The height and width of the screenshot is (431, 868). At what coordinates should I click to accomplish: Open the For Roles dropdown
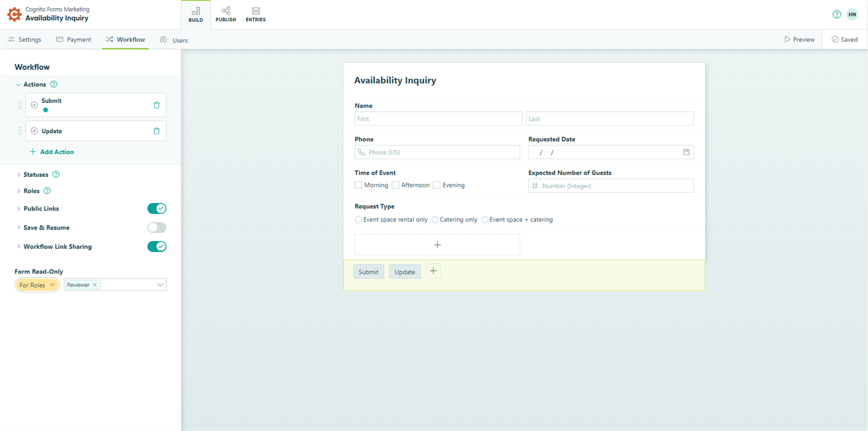[x=37, y=285]
